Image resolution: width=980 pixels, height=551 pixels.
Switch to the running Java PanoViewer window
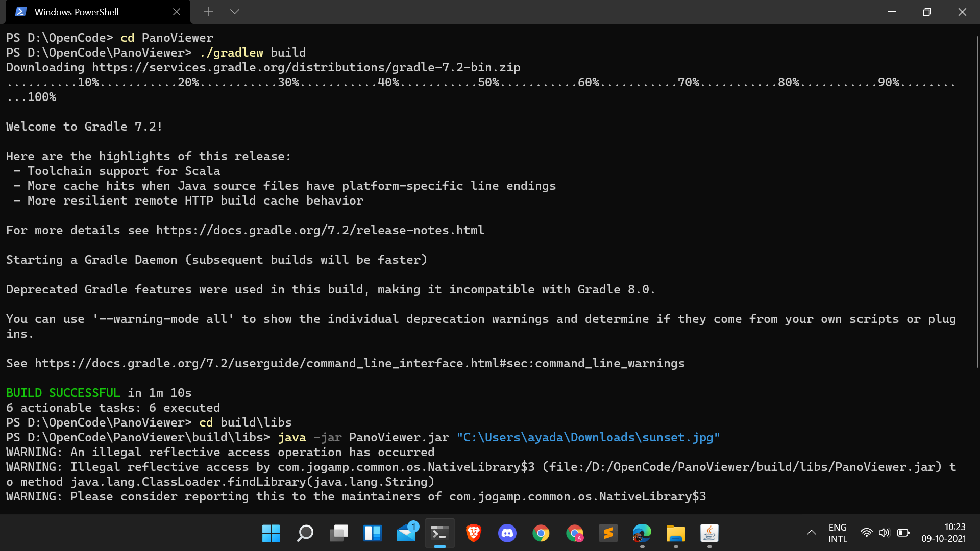click(x=709, y=533)
